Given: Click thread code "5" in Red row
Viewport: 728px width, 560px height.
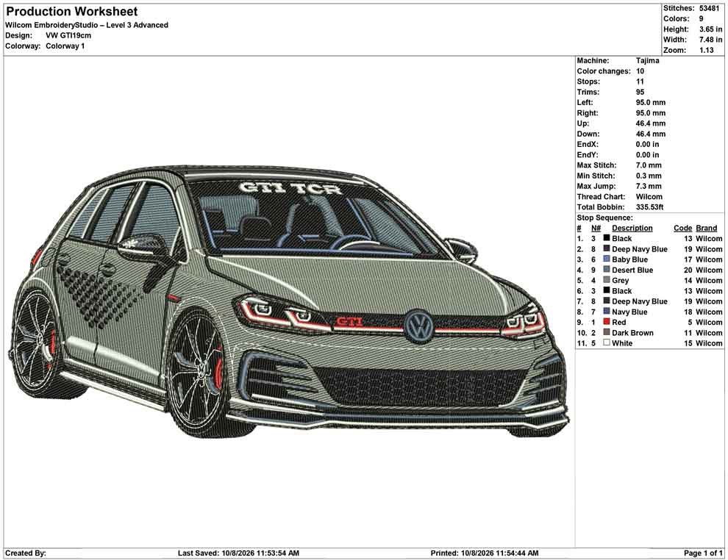Looking at the screenshot, I should (690, 322).
